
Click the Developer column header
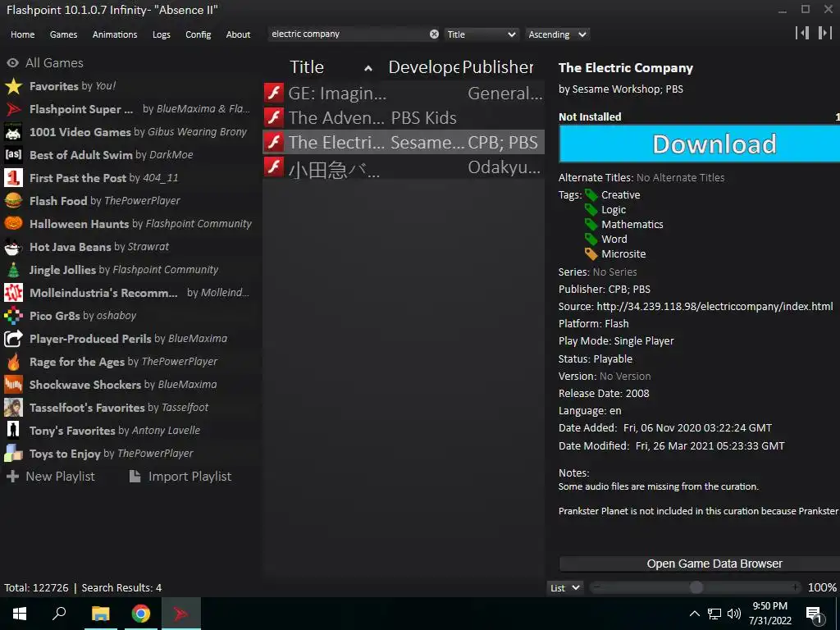(424, 67)
